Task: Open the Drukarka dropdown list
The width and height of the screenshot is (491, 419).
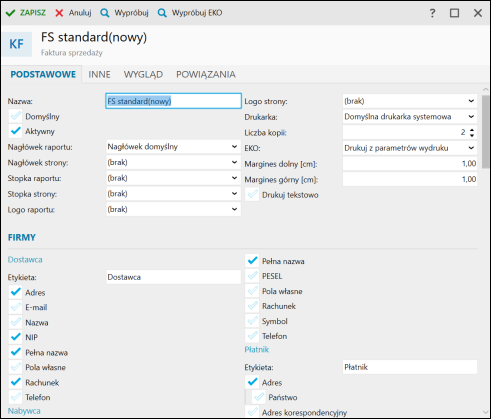Action: [x=471, y=117]
